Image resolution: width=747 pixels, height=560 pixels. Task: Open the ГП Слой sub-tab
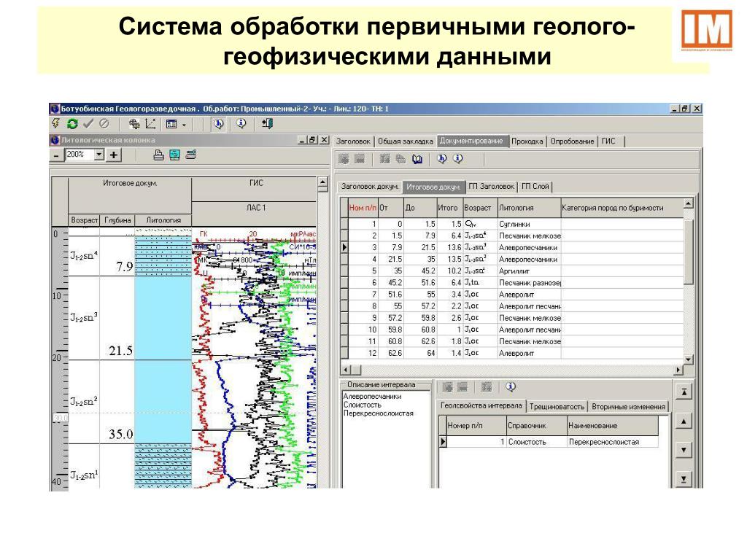535,187
